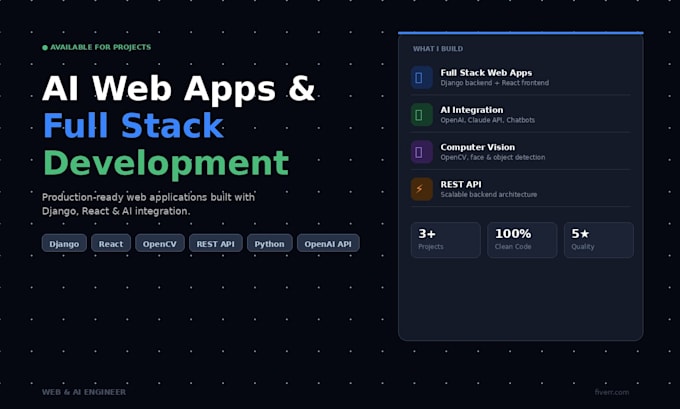Viewport: 680px width, 409px height.
Task: Click the 'AI Web Apps &' headline
Action: point(179,89)
